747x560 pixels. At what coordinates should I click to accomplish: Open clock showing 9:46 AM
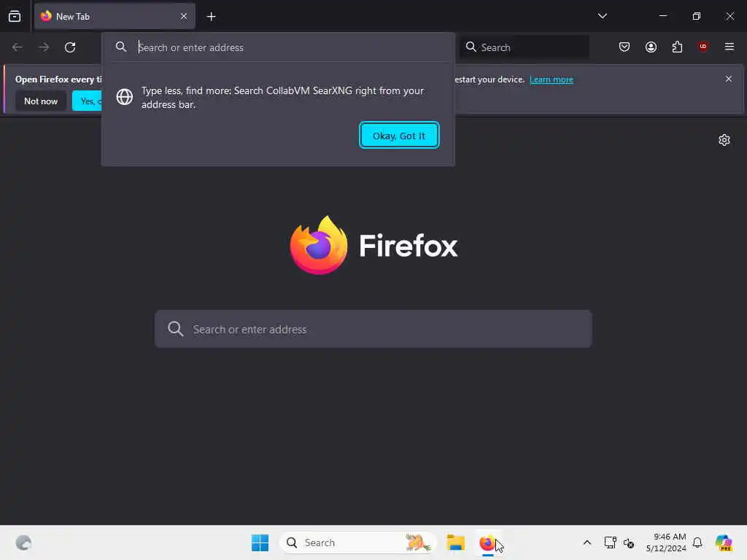coord(666,542)
